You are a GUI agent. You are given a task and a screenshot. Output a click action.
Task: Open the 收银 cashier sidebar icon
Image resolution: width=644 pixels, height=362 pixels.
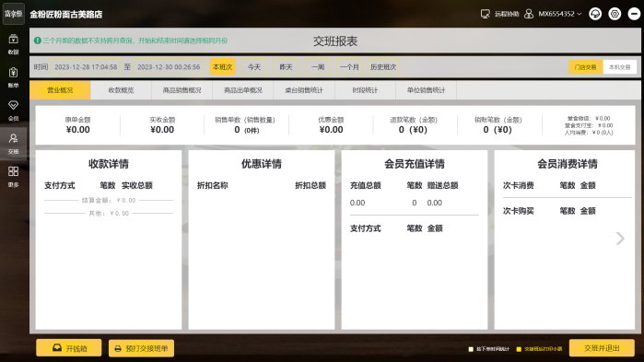(x=13, y=44)
